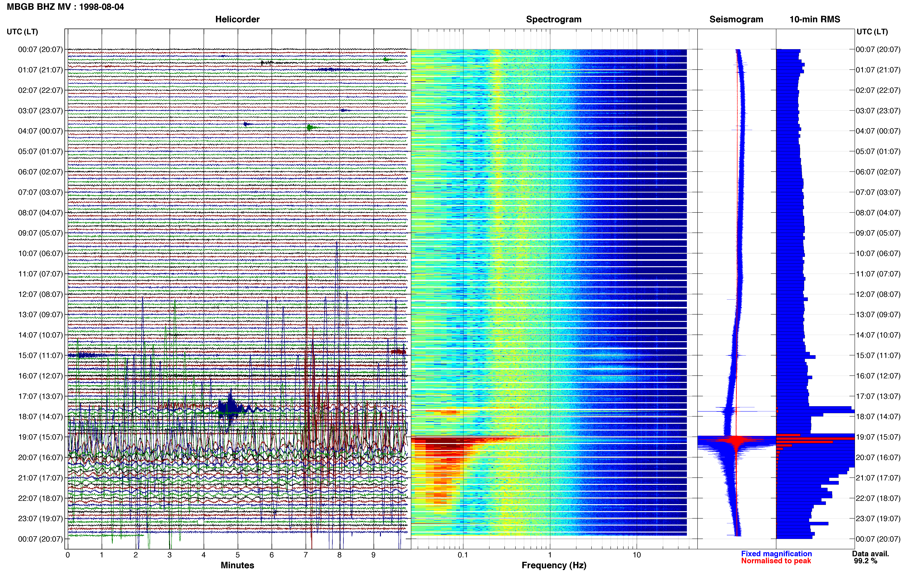The height and width of the screenshot is (578, 924).
Task: Click left time label '05:07 (01:07)'
Action: pyautogui.click(x=41, y=151)
